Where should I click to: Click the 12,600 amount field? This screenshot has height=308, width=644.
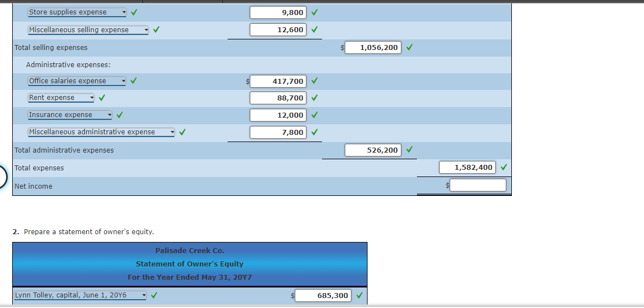[278, 29]
